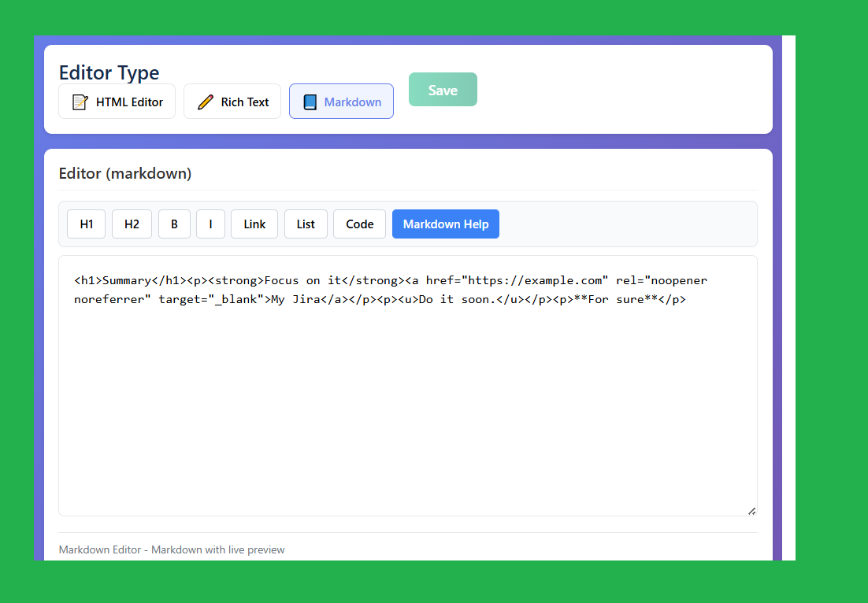Viewport: 868px width, 603px height.
Task: Click the pencil icon on Rich Text button
Action: click(x=205, y=101)
